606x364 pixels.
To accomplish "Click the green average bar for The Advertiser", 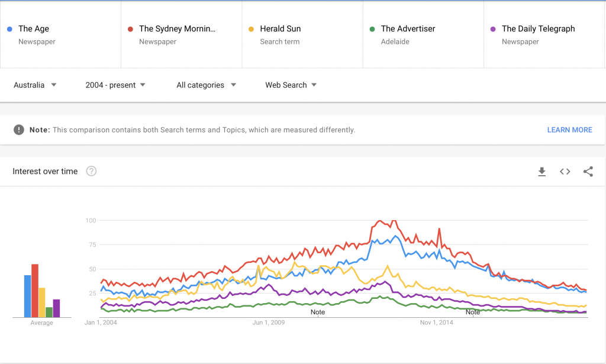I will point(49,313).
